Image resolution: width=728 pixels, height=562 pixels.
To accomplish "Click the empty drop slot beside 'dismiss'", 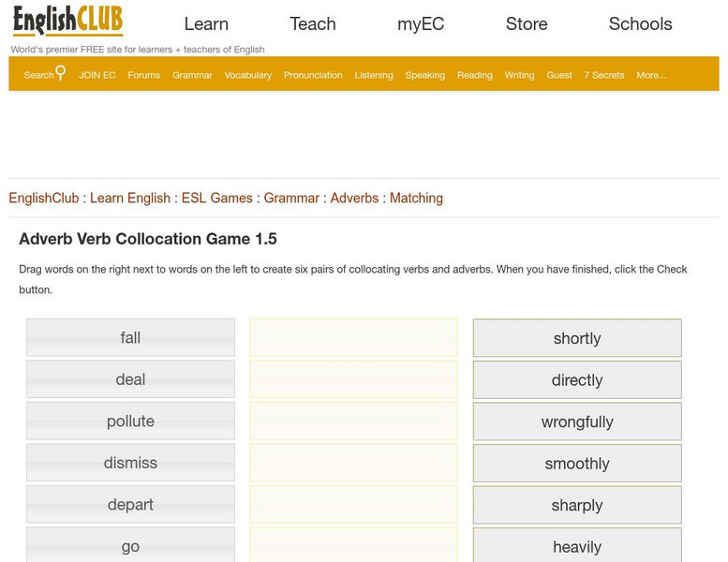I will [353, 463].
